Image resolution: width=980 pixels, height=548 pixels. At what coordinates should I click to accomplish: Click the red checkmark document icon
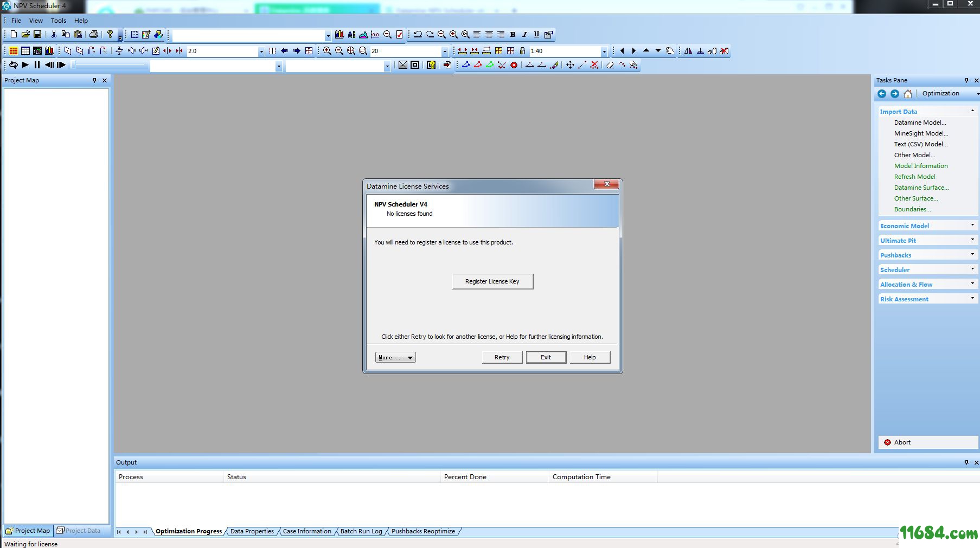click(x=400, y=34)
